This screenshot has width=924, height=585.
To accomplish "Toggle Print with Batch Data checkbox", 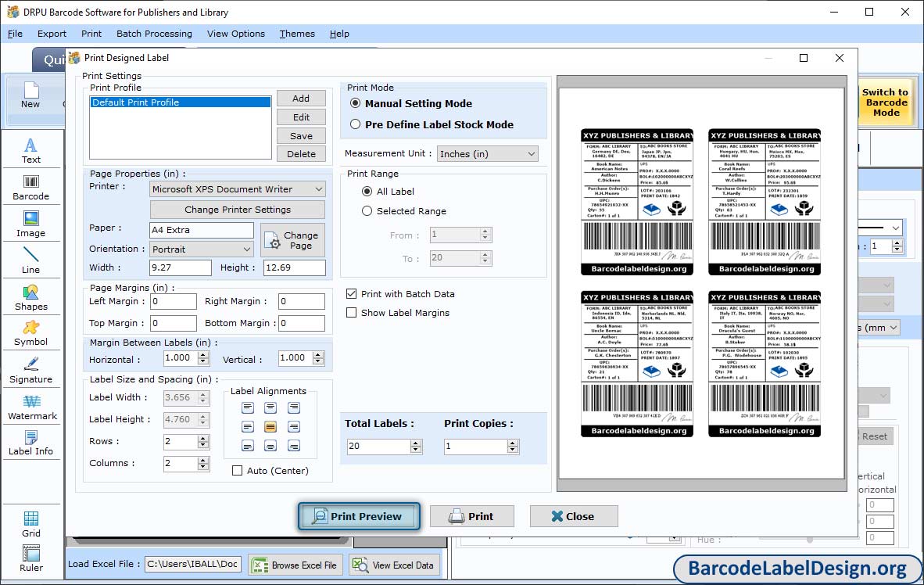I will click(351, 294).
